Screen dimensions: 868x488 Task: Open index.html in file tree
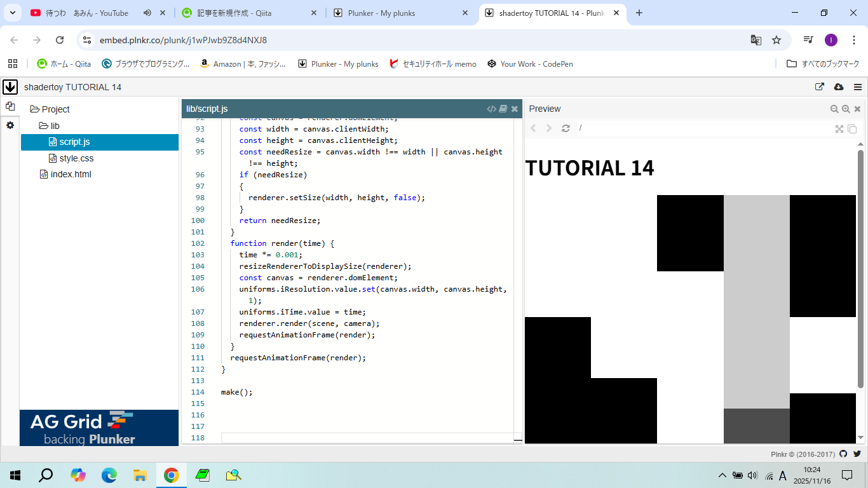pos(65,174)
